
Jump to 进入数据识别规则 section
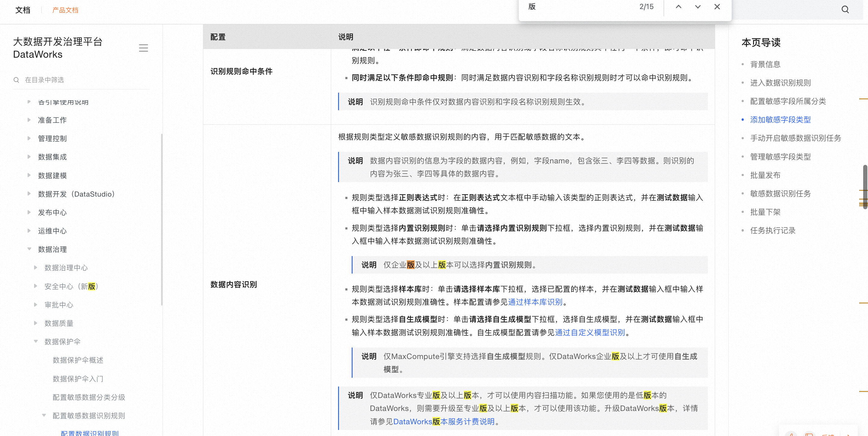pyautogui.click(x=781, y=83)
